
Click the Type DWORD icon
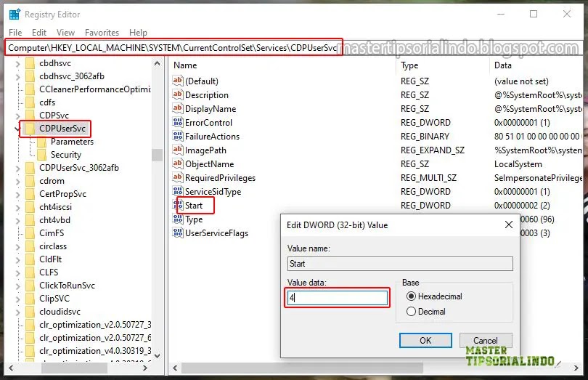tap(177, 219)
